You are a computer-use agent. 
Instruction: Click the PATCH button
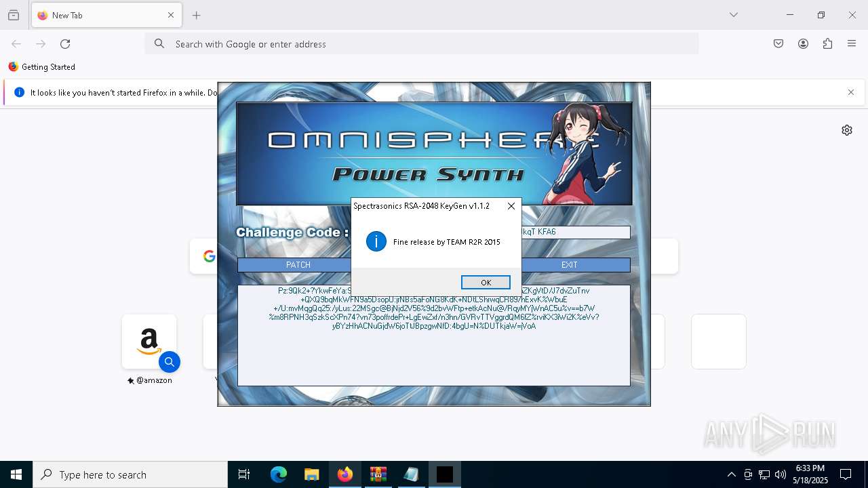tap(298, 265)
